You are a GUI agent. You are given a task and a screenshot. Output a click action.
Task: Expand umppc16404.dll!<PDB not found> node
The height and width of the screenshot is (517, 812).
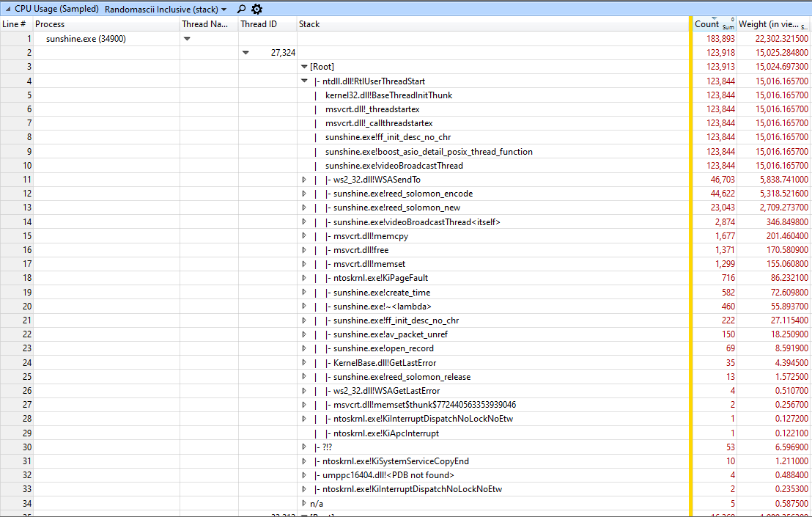(x=304, y=475)
